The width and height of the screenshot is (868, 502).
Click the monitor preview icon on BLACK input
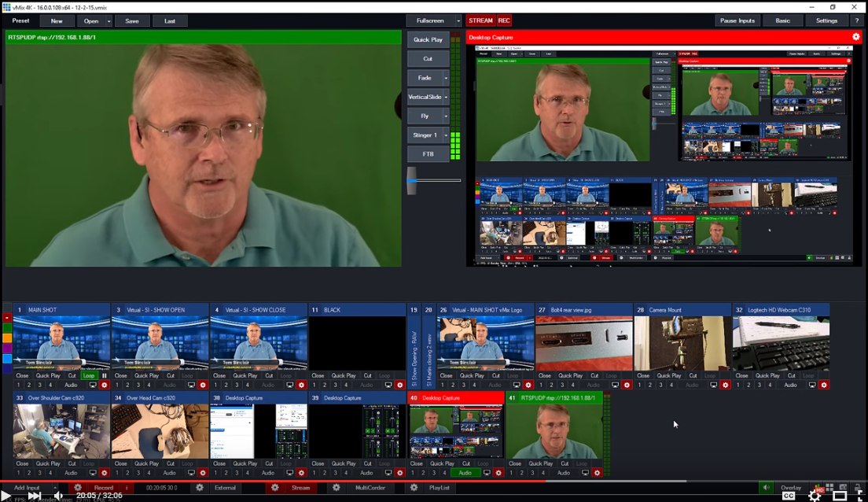tap(388, 385)
